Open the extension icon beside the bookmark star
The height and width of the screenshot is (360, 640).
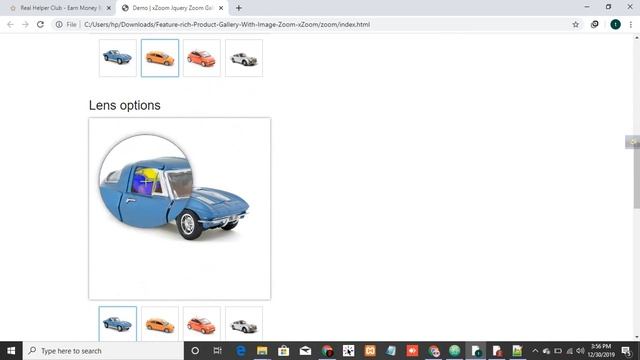(595, 24)
